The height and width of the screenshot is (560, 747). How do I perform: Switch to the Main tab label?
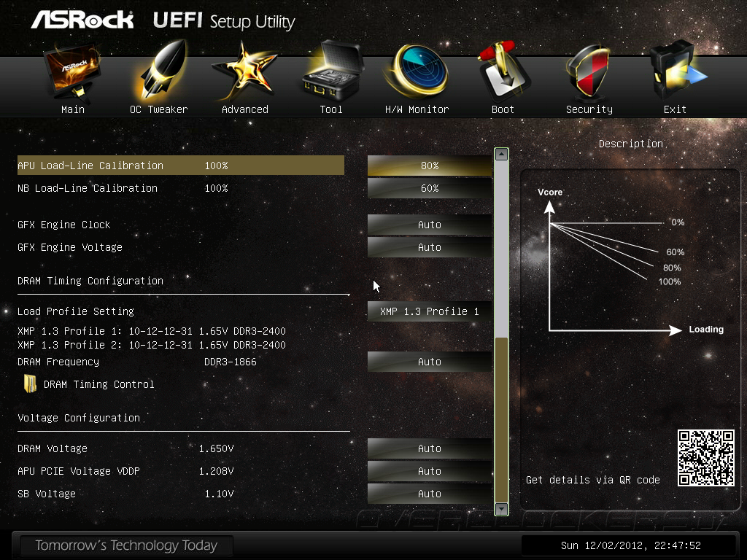pos(73,109)
